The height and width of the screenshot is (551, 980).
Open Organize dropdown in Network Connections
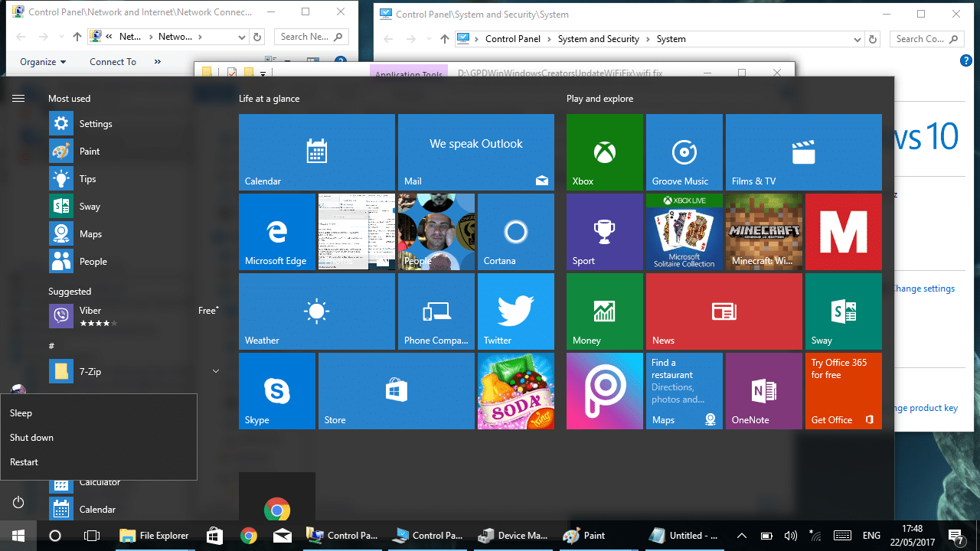pyautogui.click(x=43, y=62)
